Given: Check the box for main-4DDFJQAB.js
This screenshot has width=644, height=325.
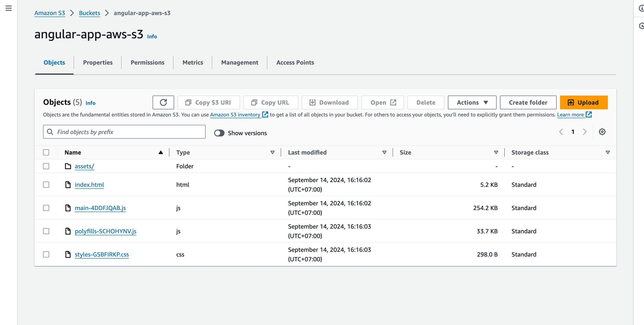Looking at the screenshot, I should 46,208.
